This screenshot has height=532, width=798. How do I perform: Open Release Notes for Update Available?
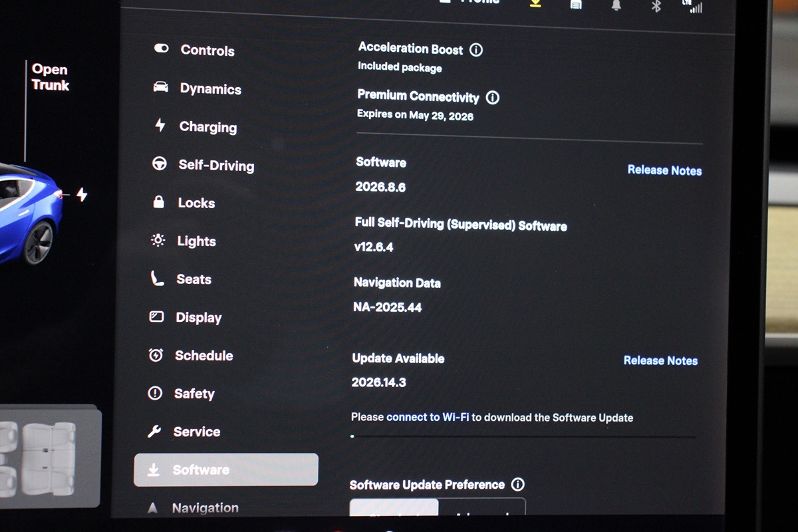660,360
